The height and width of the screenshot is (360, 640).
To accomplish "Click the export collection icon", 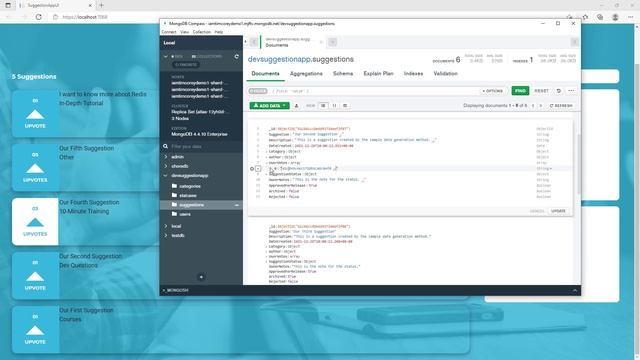I will tap(296, 106).
